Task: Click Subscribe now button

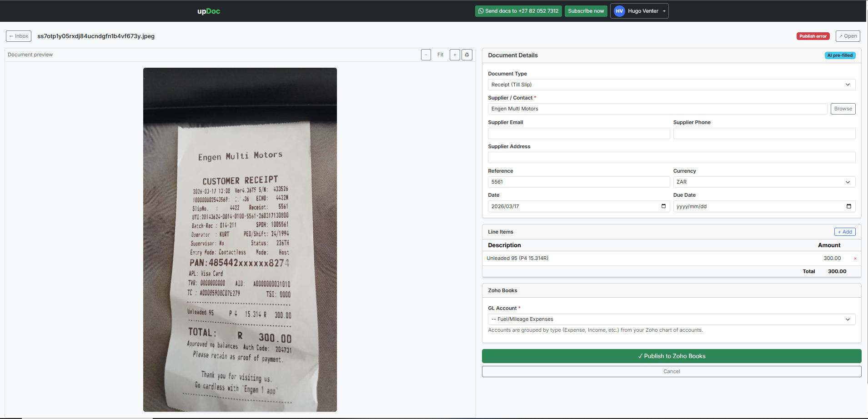Action: click(x=586, y=11)
